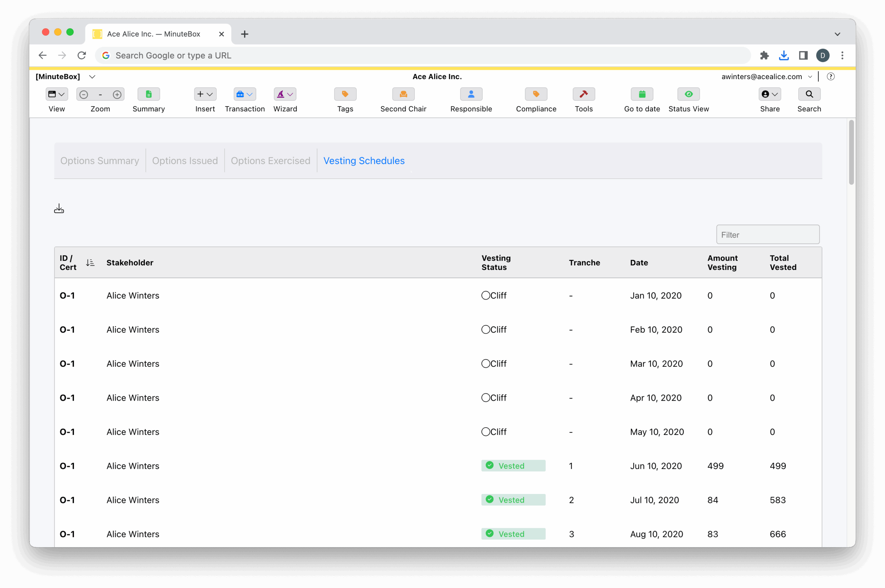Toggle the Status View eye icon
Viewport: 885px width, 588px height.
click(689, 94)
